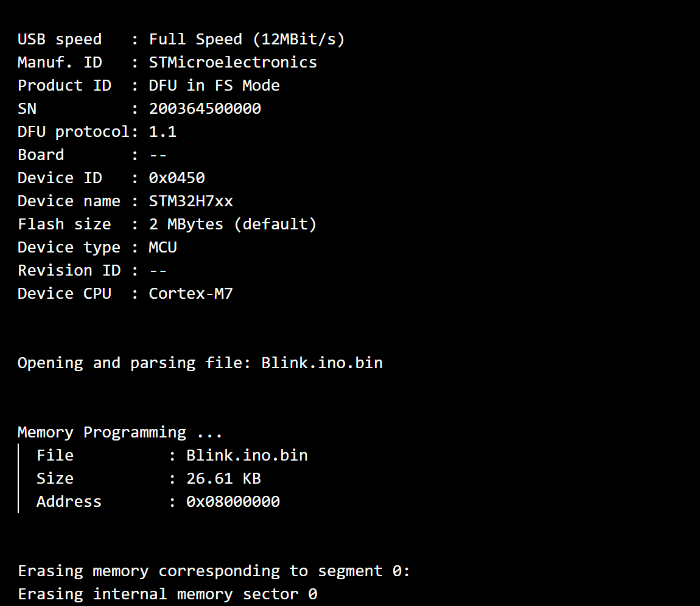Click the Board label text

pyautogui.click(x=41, y=155)
